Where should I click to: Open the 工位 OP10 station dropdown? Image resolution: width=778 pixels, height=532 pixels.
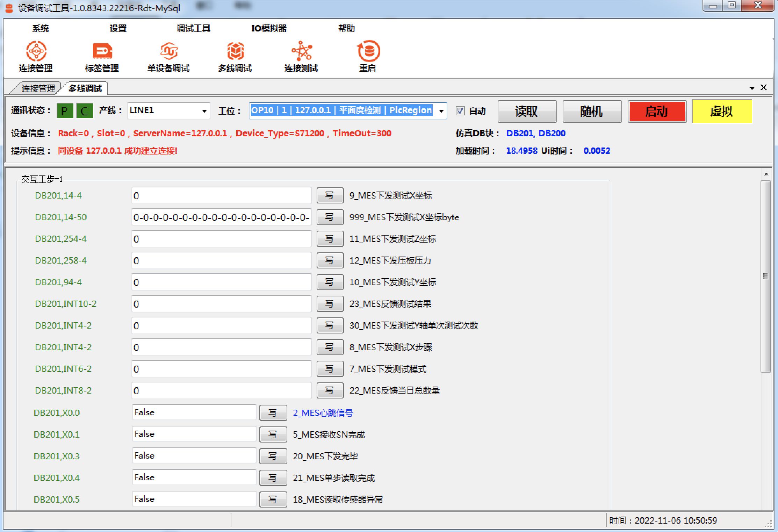441,111
